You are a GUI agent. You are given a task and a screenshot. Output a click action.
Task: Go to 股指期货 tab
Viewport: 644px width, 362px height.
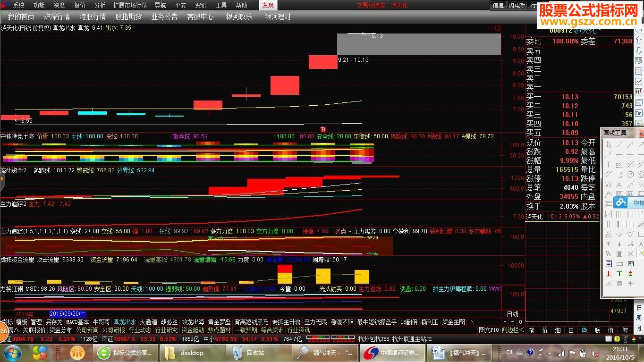pos(128,17)
